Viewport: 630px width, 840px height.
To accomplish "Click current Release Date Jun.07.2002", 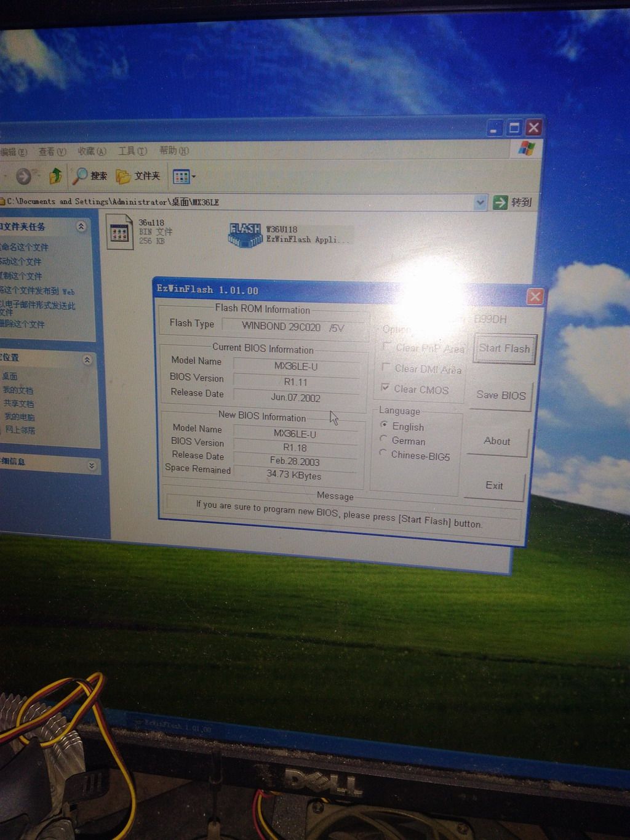I will [x=296, y=398].
